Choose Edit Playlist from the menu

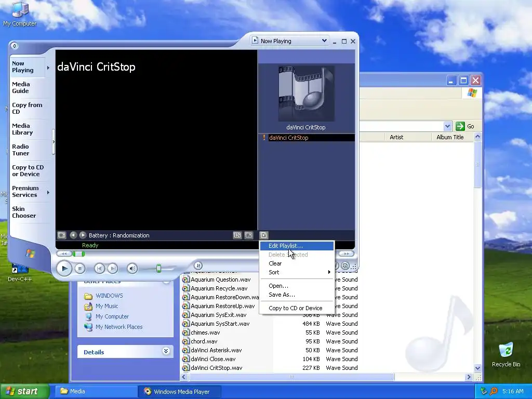point(297,246)
